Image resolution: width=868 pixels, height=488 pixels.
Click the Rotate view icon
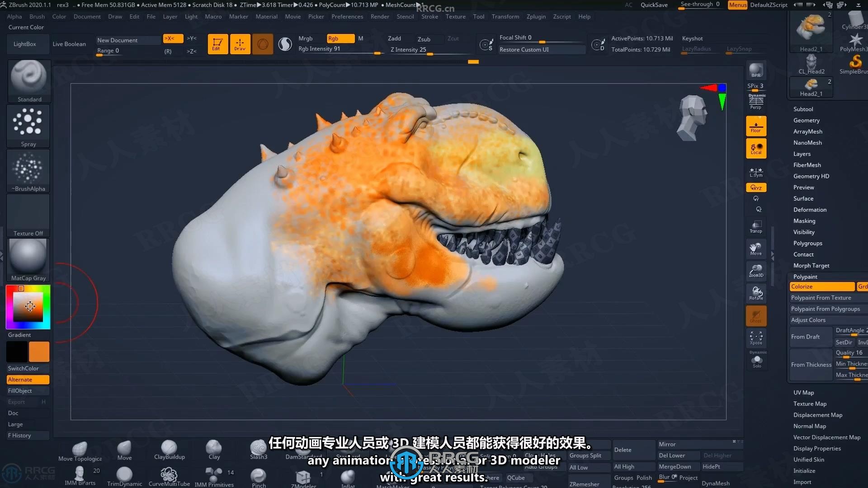[x=756, y=293]
